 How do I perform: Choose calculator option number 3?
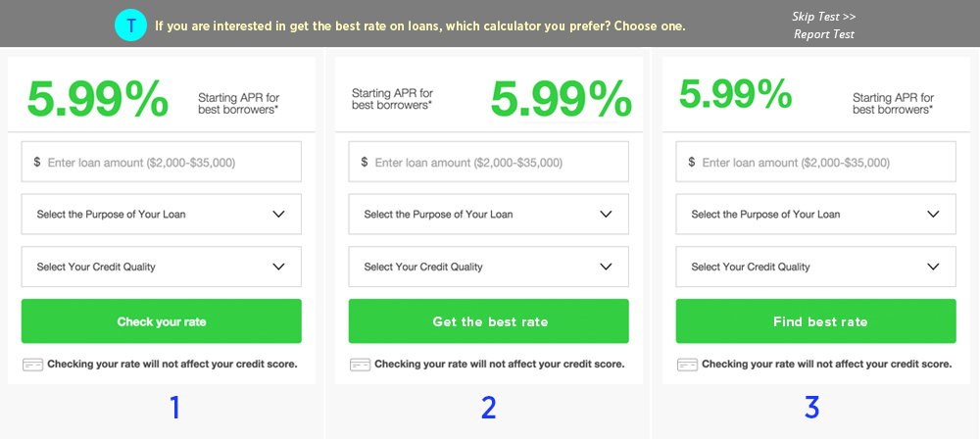pos(811,407)
